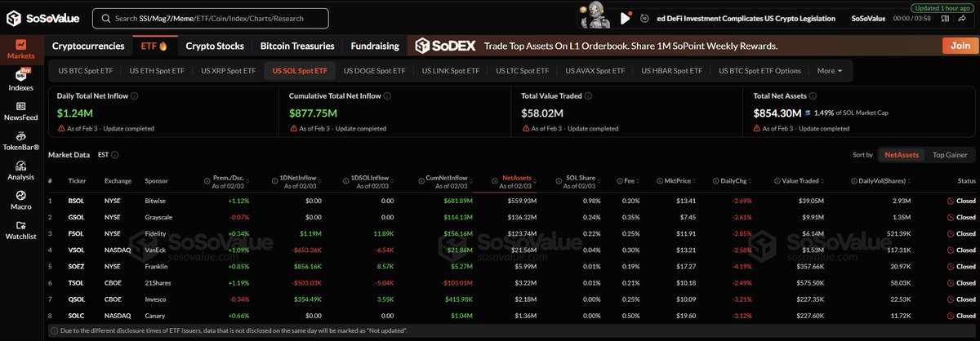
Task: Open the Macro sidebar section
Action: (x=20, y=201)
